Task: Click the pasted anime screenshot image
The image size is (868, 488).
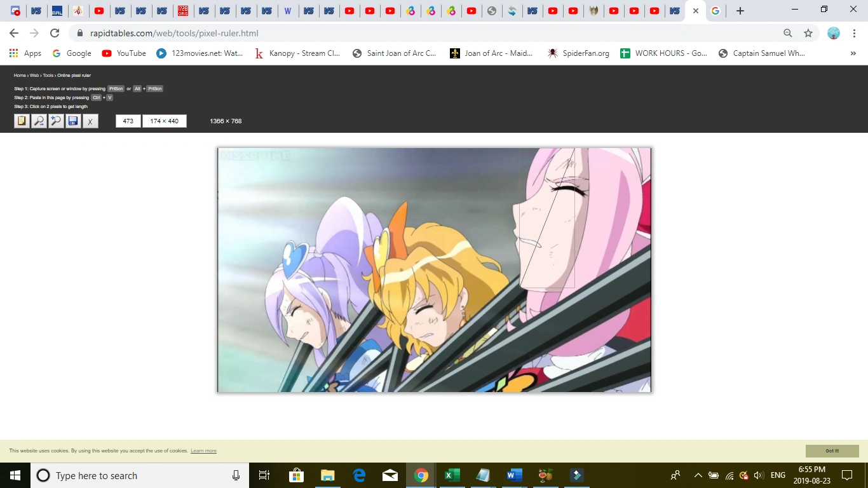Action: click(435, 270)
